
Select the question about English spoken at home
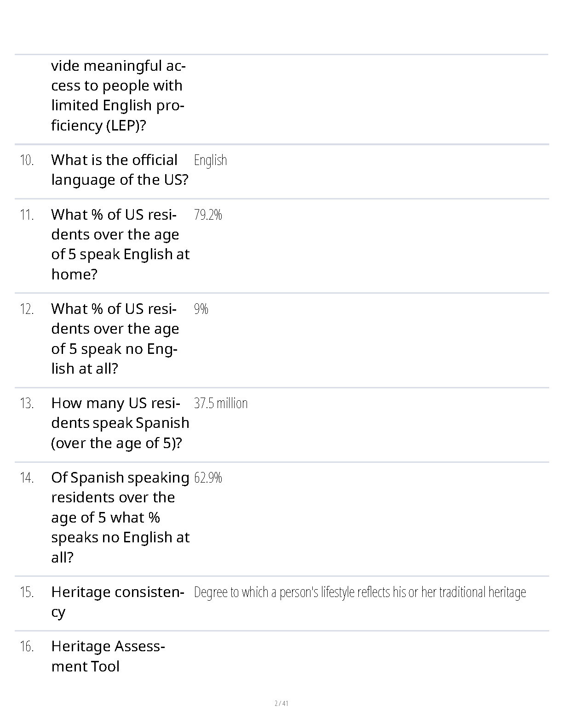[120, 244]
